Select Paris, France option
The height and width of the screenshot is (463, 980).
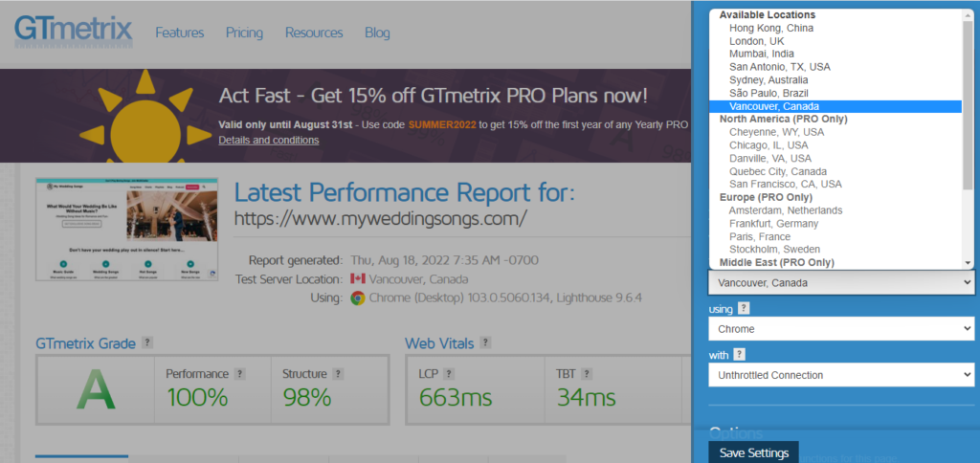[x=835, y=237]
